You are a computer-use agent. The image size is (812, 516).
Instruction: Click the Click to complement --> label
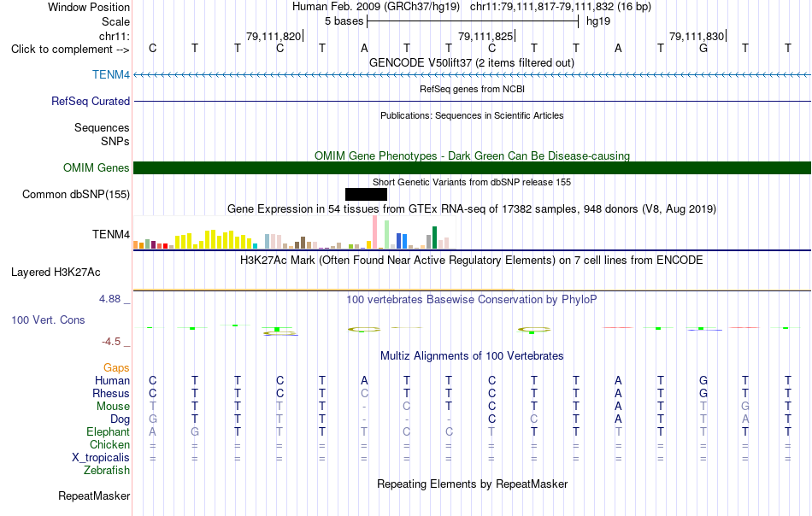coord(70,50)
